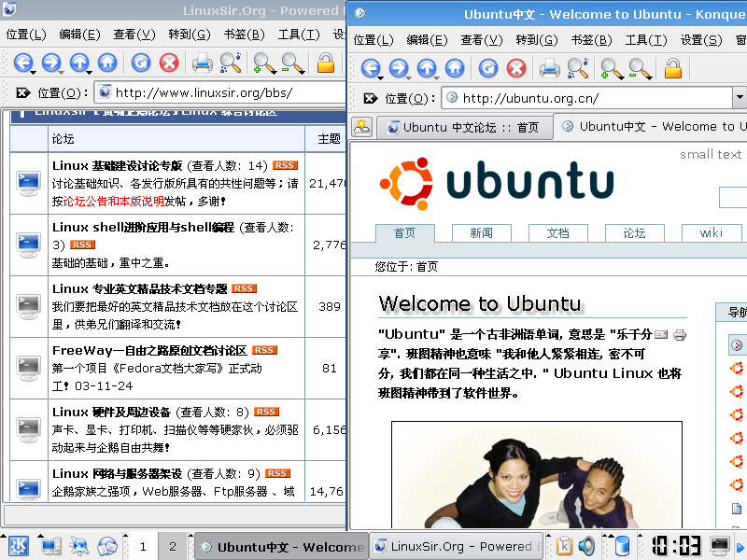This screenshot has width=747, height=560.
Task: Select 新闻 navigation tab on the Ubuntu page
Action: (x=482, y=232)
